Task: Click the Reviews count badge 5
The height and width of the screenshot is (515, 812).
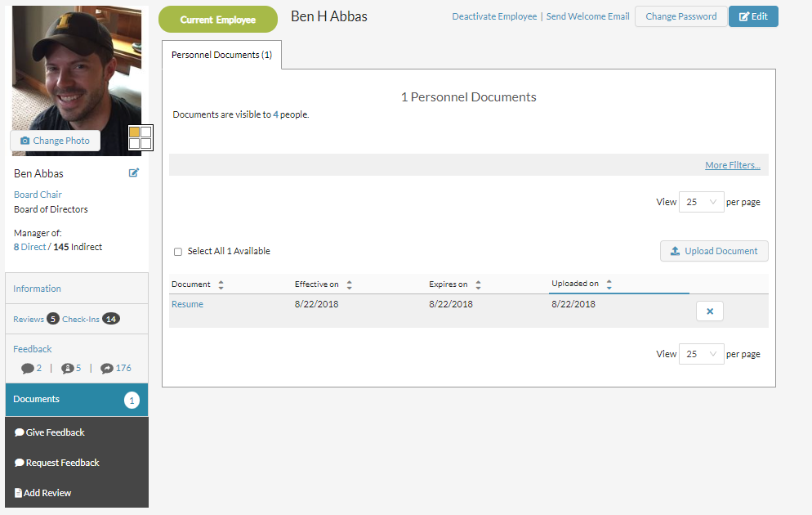Action: 53,319
